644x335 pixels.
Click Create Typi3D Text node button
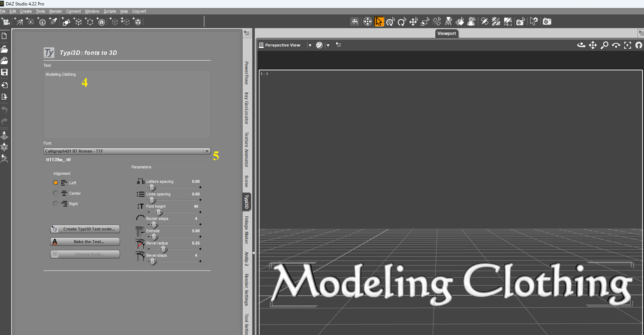(x=85, y=229)
